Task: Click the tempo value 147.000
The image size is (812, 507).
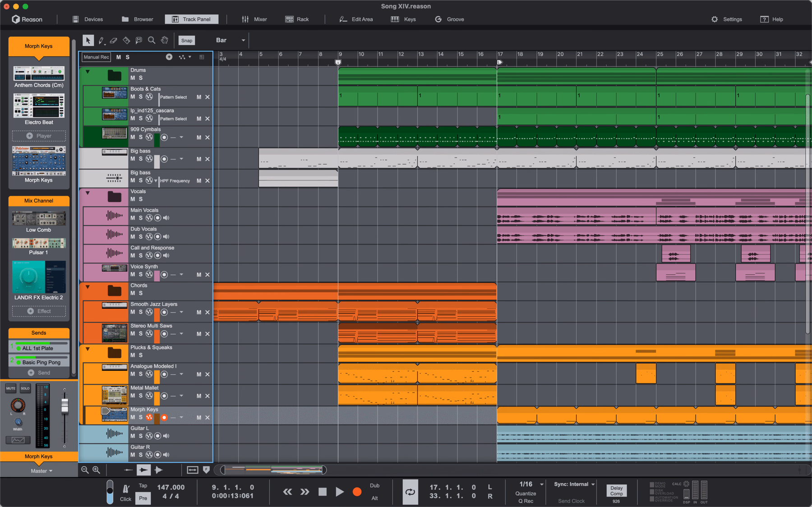Action: [171, 487]
